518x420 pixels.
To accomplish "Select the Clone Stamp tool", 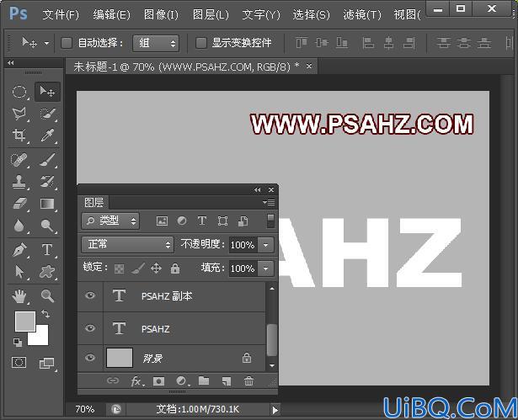I will pyautogui.click(x=19, y=182).
